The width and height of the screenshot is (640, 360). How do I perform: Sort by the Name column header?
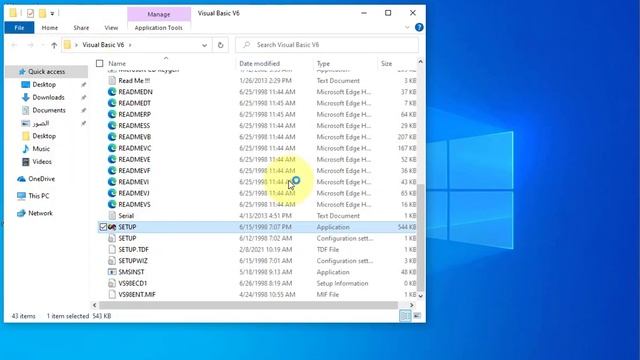117,64
